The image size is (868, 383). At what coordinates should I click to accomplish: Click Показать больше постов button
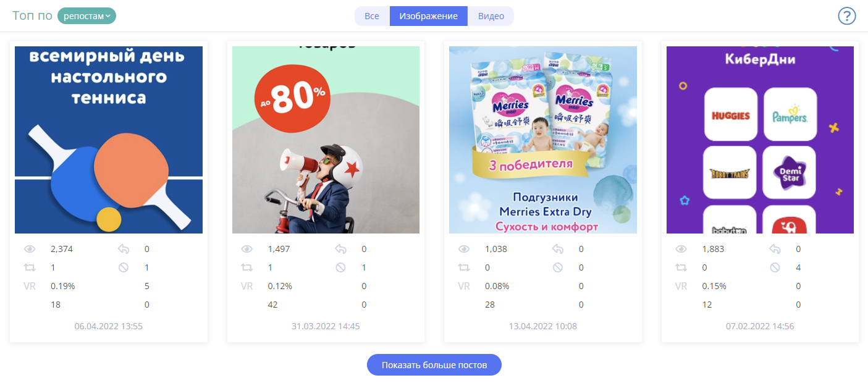pos(434,365)
